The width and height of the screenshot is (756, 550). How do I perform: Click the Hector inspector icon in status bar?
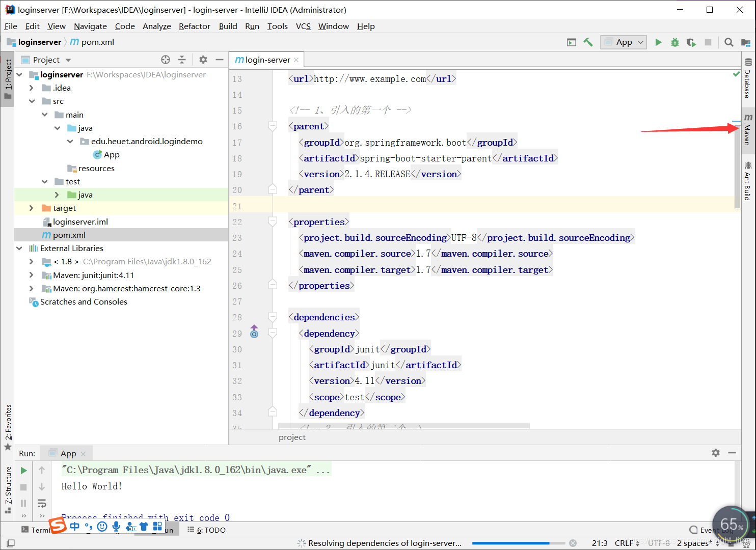point(746,543)
